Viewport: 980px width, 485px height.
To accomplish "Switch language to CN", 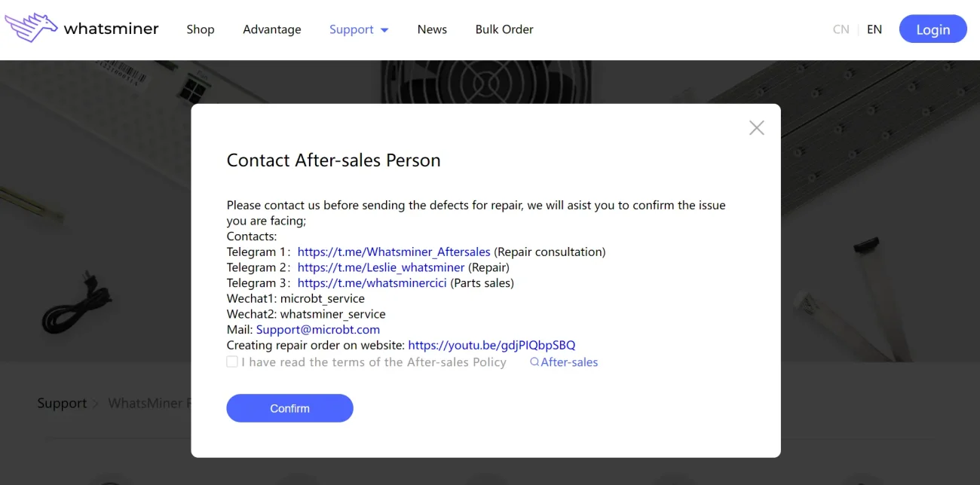I will point(841,29).
